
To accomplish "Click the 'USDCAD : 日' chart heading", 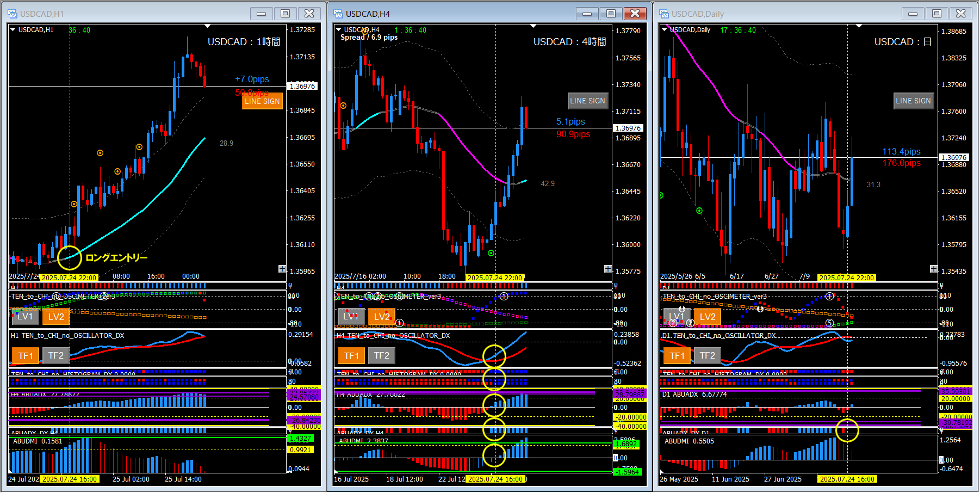I will tap(903, 42).
